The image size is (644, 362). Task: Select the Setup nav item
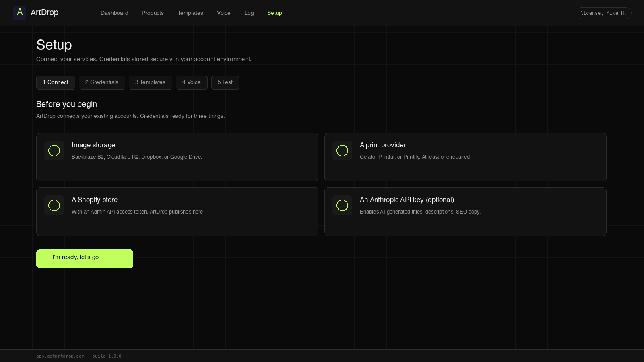[x=275, y=13]
